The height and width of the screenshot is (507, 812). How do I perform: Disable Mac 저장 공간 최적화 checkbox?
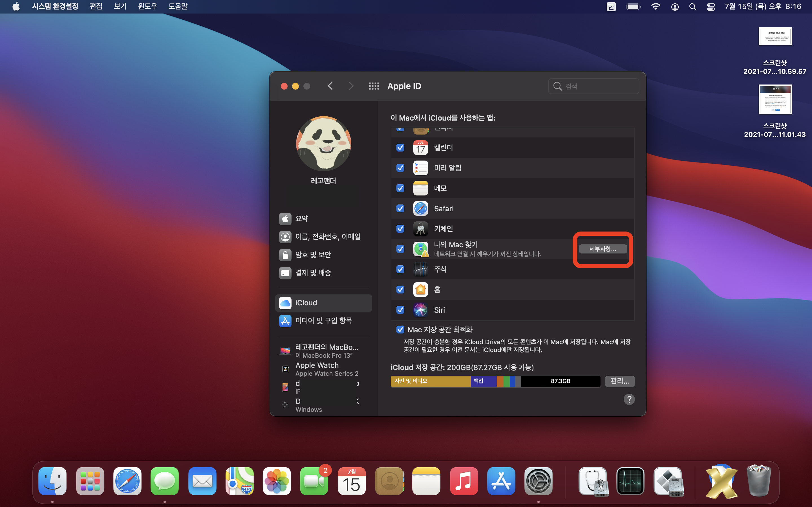click(400, 330)
